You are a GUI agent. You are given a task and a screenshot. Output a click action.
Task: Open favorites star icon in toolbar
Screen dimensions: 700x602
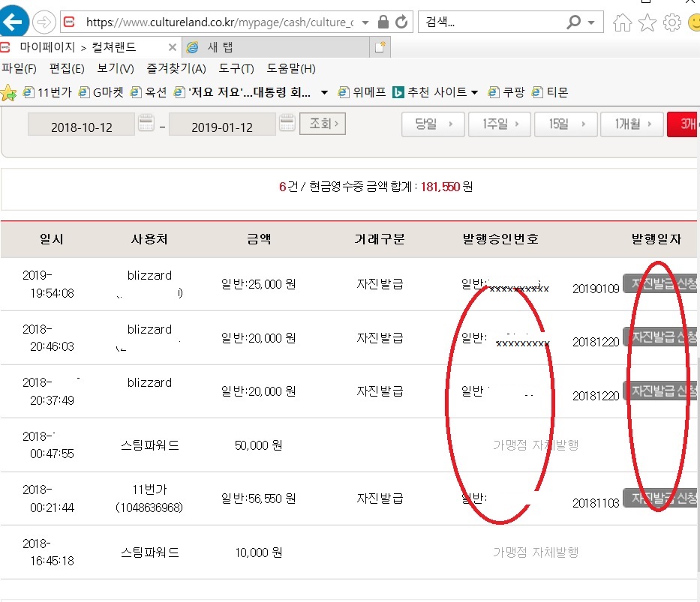coord(647,22)
